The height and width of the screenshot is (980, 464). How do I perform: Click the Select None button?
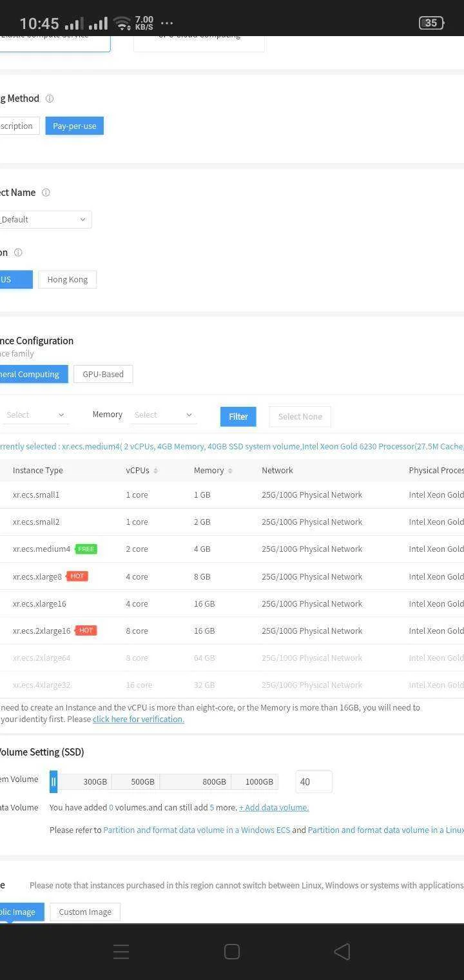pos(300,416)
